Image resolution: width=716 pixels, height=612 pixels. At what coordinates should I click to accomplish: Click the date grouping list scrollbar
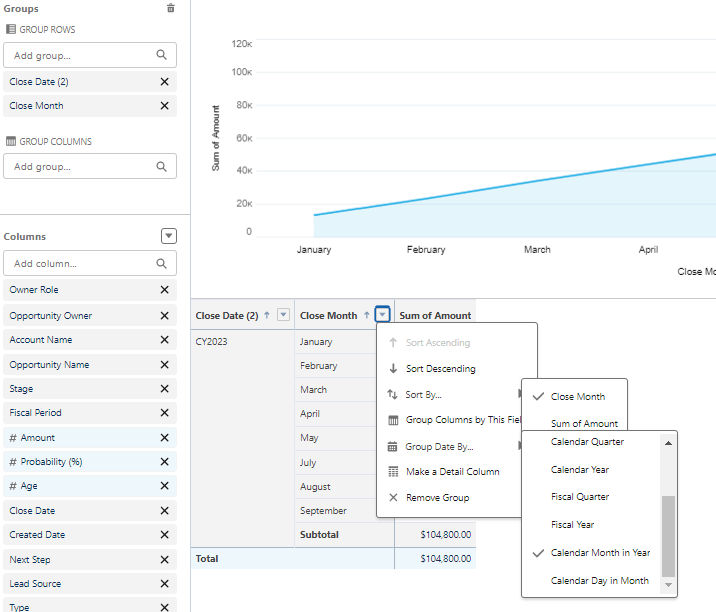(669, 534)
